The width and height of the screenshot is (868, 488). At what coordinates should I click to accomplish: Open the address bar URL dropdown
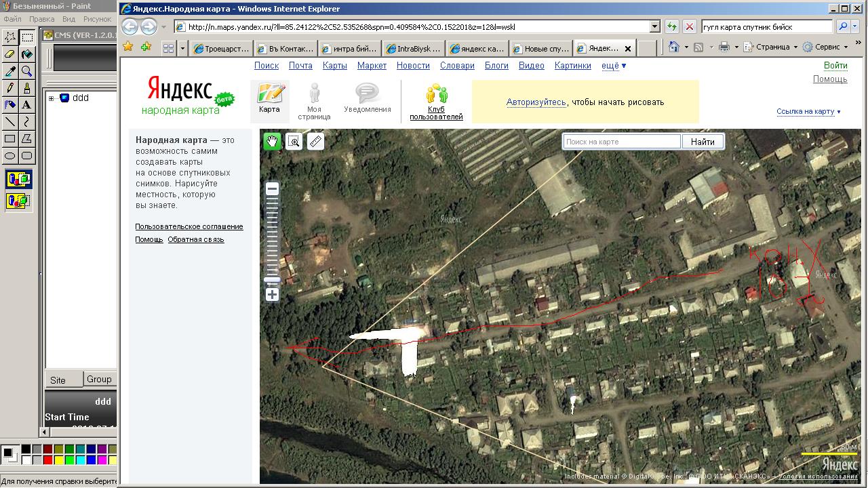pyautogui.click(x=654, y=26)
